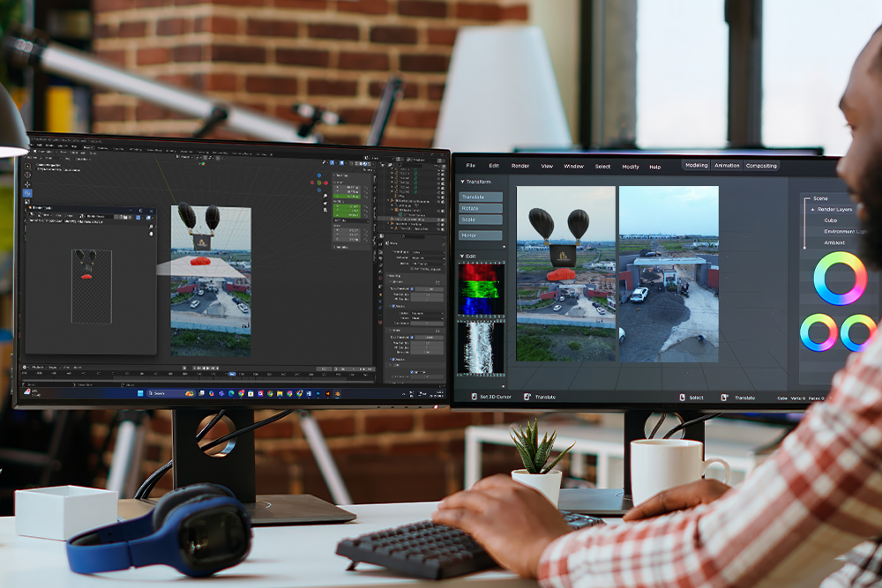Switch to the Compositing tab
The height and width of the screenshot is (588, 882).
pos(761,166)
